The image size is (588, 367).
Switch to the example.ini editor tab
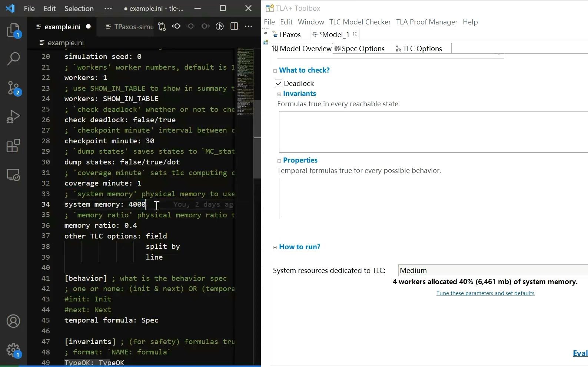coord(62,26)
